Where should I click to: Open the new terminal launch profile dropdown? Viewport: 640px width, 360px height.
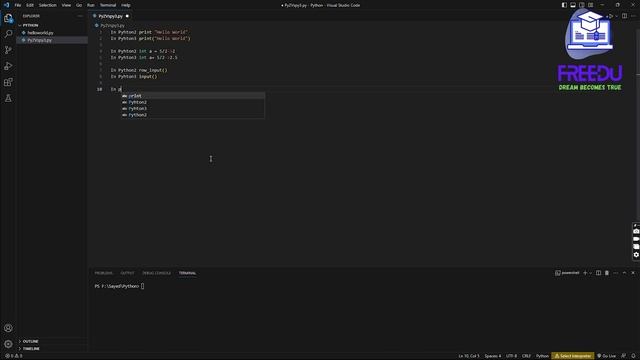pyautogui.click(x=590, y=273)
